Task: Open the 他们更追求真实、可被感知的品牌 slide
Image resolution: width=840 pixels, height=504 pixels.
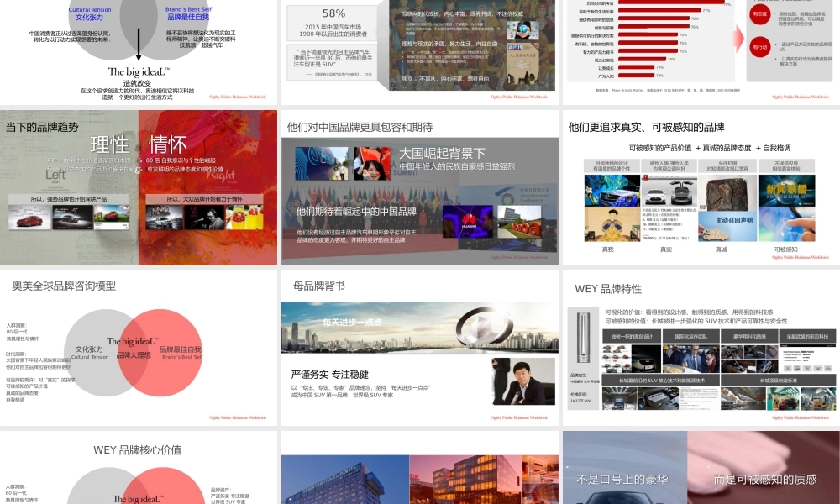Action: [x=701, y=187]
